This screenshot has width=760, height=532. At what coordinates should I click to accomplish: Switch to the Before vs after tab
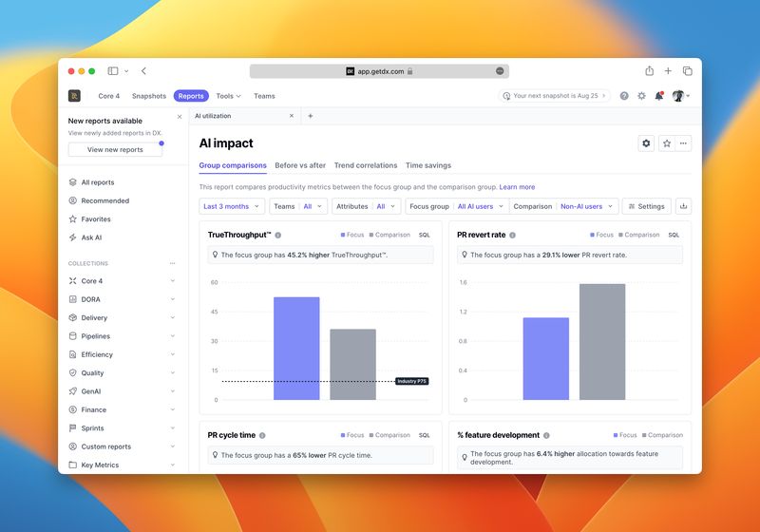[300, 165]
